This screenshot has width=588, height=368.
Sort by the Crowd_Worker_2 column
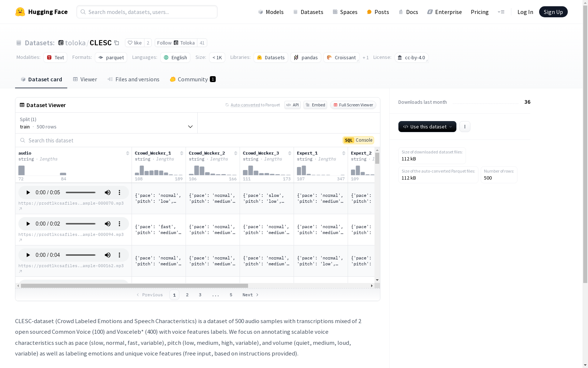coord(236,153)
